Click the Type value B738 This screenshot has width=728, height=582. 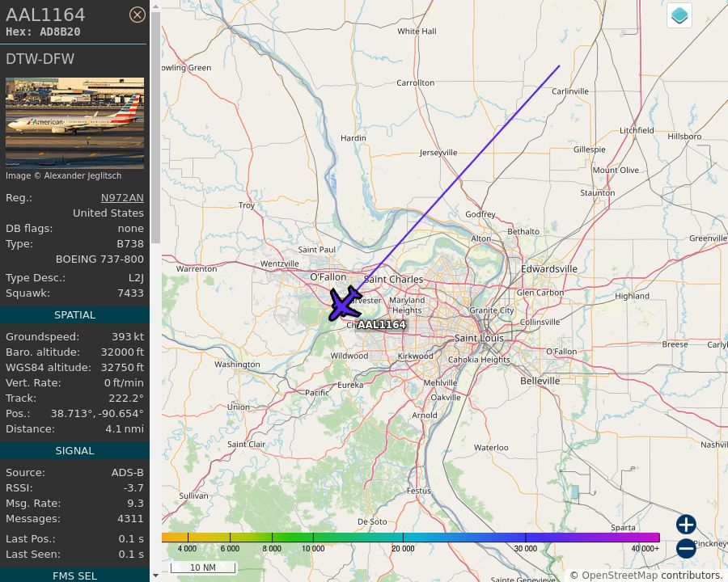coord(130,243)
